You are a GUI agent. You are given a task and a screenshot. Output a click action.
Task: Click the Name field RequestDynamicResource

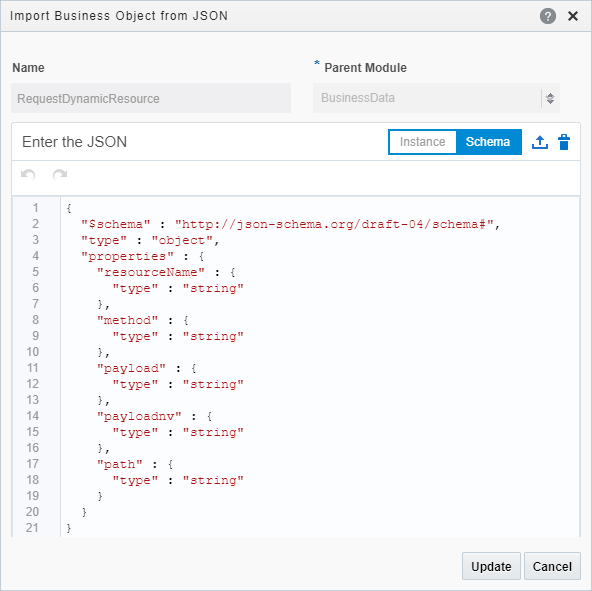point(151,98)
